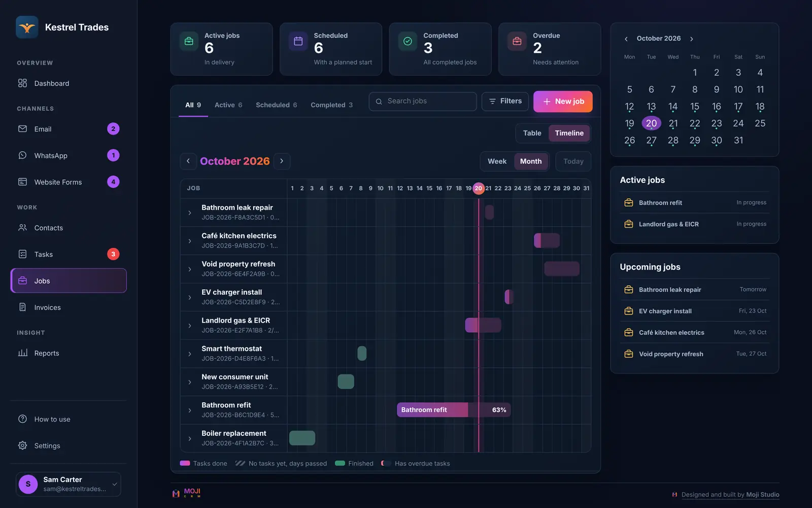Click day 20 marker in timeline header
Viewport: 812px width, 508px height.
point(478,188)
